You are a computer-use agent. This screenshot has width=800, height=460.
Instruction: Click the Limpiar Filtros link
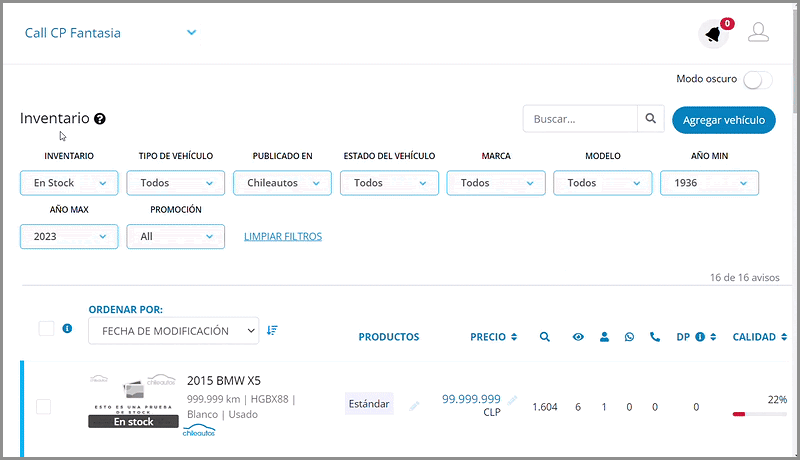coord(283,237)
